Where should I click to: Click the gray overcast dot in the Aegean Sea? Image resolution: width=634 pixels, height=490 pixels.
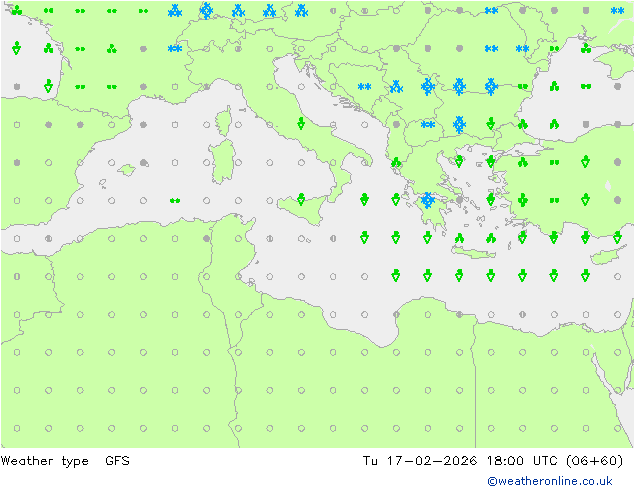(x=459, y=200)
